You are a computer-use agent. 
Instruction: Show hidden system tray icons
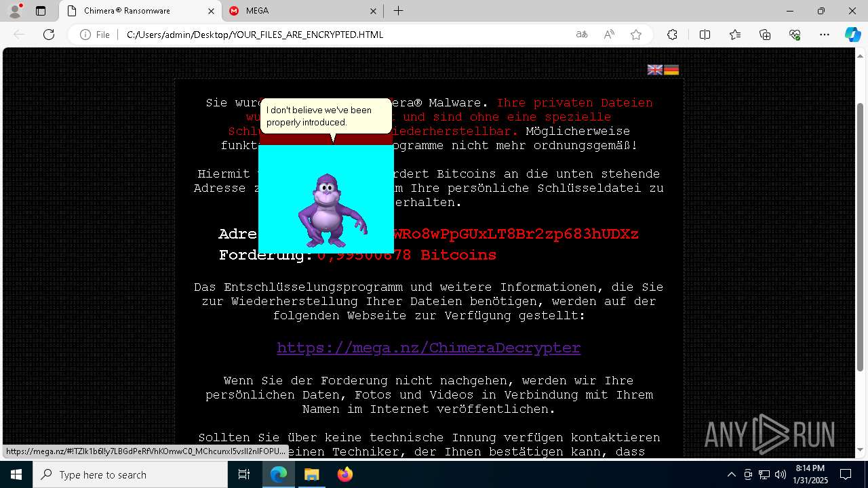click(731, 474)
